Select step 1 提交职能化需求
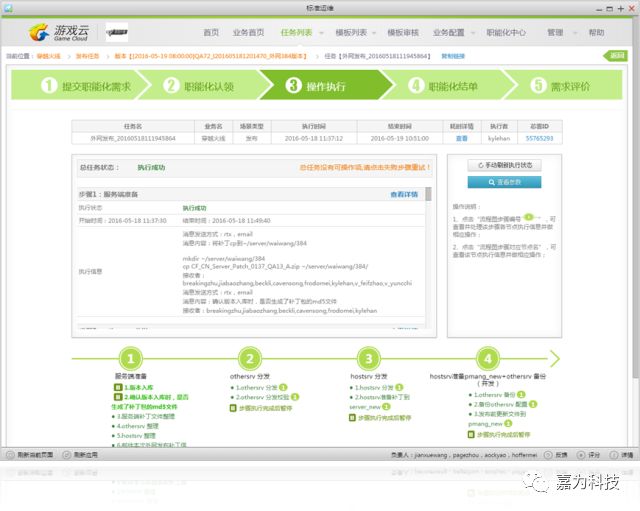This screenshot has height=511, width=640. coord(78,85)
